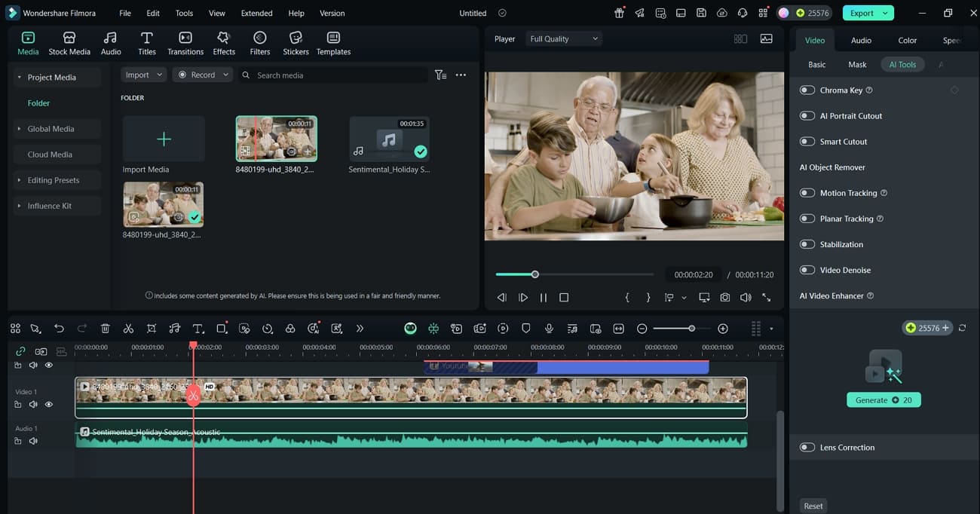Open the Templates panel

tap(333, 44)
